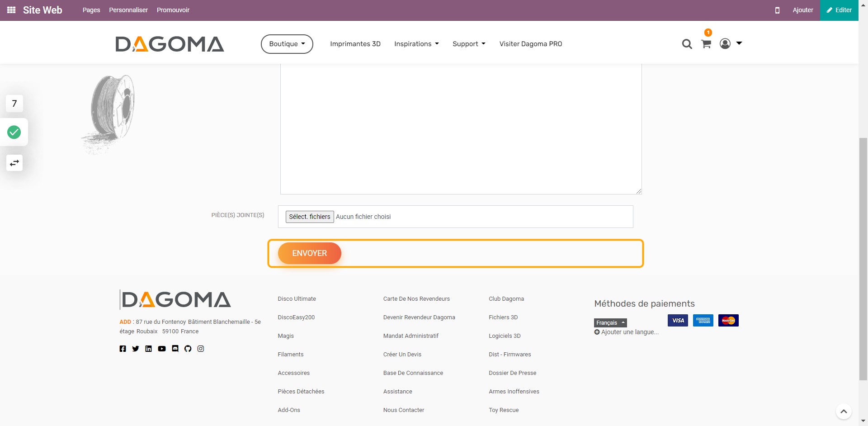Click the green checkmark sidebar icon
Image resolution: width=868 pixels, height=426 pixels.
[x=14, y=132]
